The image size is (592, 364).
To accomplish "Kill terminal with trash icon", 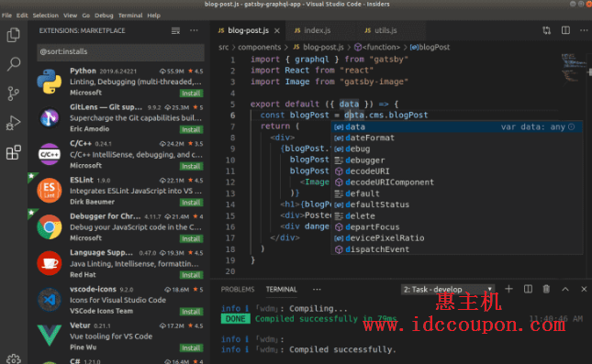I will pyautogui.click(x=546, y=290).
